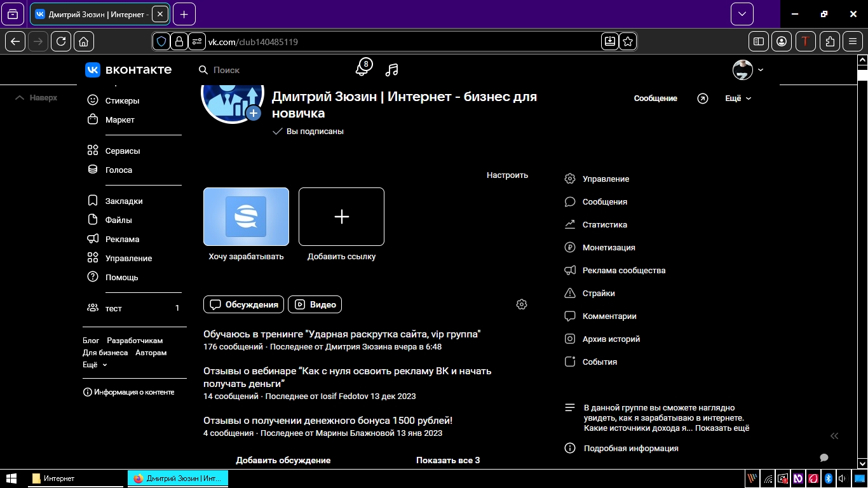The width and height of the screenshot is (868, 488).
Task: Open Статистика in community menu
Action: 604,224
